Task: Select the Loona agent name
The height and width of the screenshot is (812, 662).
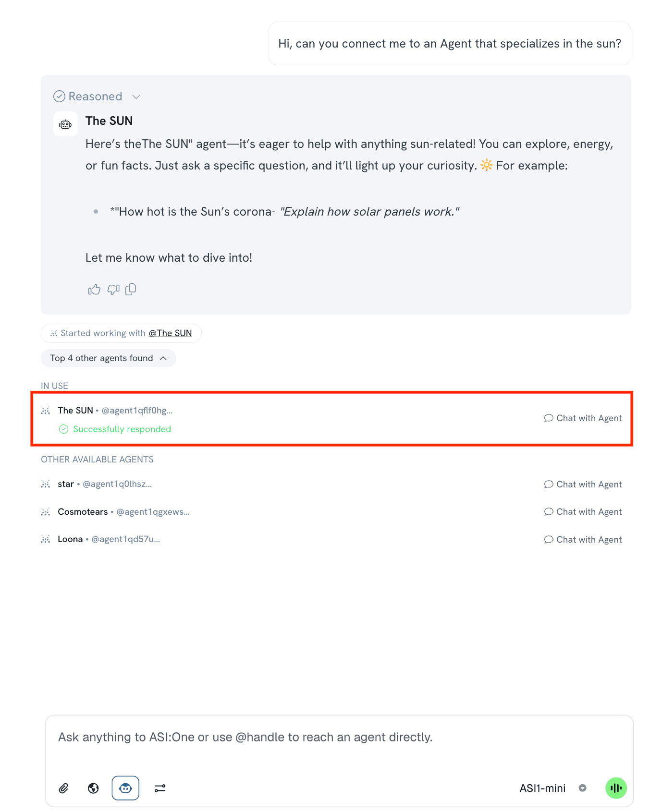Action: pyautogui.click(x=70, y=539)
